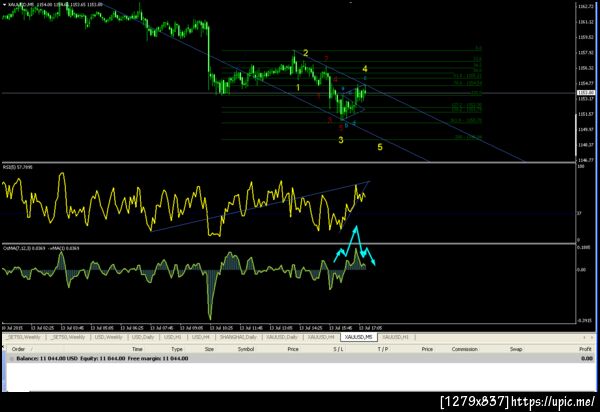Click the Size column header

coord(209,349)
